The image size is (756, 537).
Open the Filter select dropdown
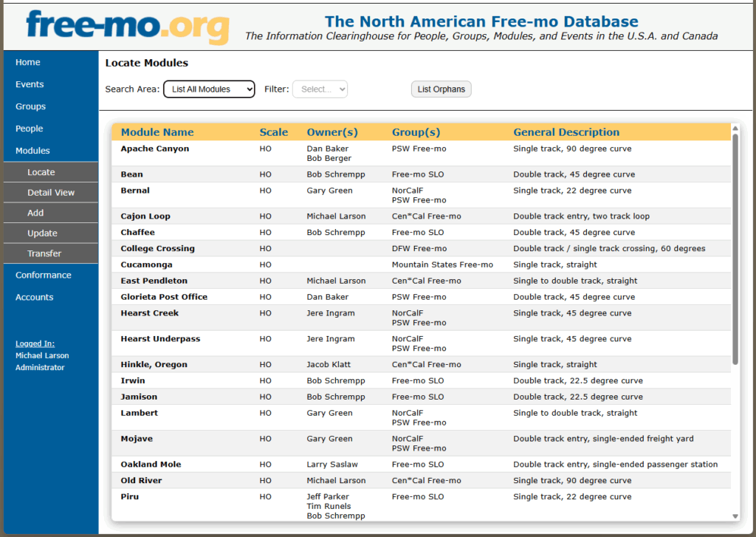coord(320,89)
